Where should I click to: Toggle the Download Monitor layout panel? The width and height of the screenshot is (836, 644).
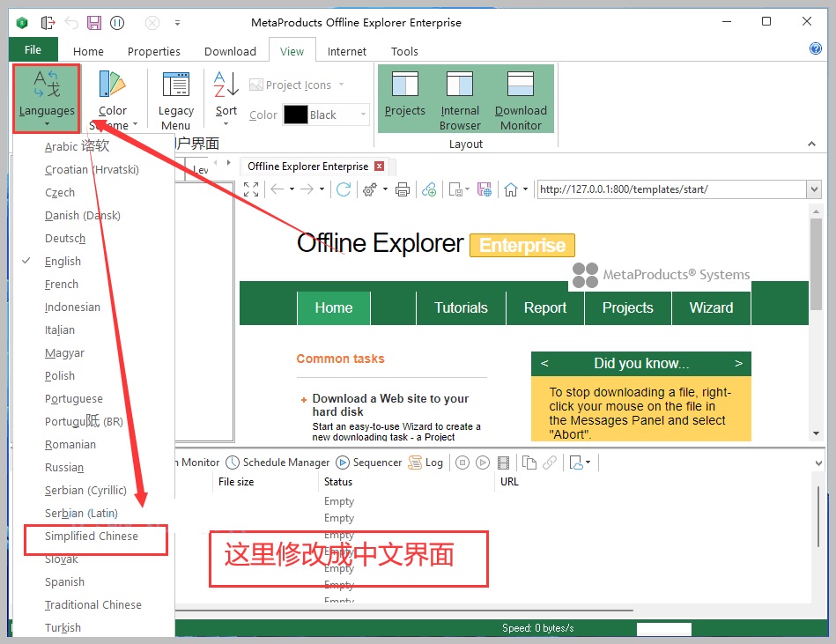click(521, 99)
